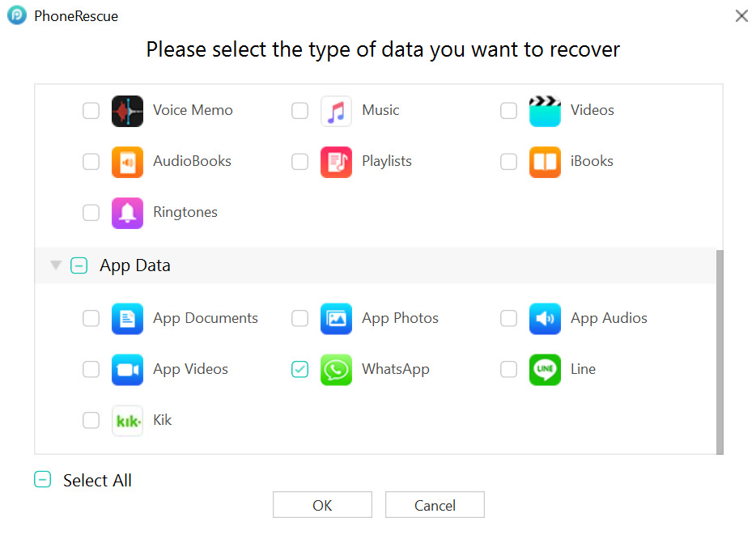This screenshot has height=539, width=756.
Task: Click the AudioBooks orange icon
Action: point(127,162)
